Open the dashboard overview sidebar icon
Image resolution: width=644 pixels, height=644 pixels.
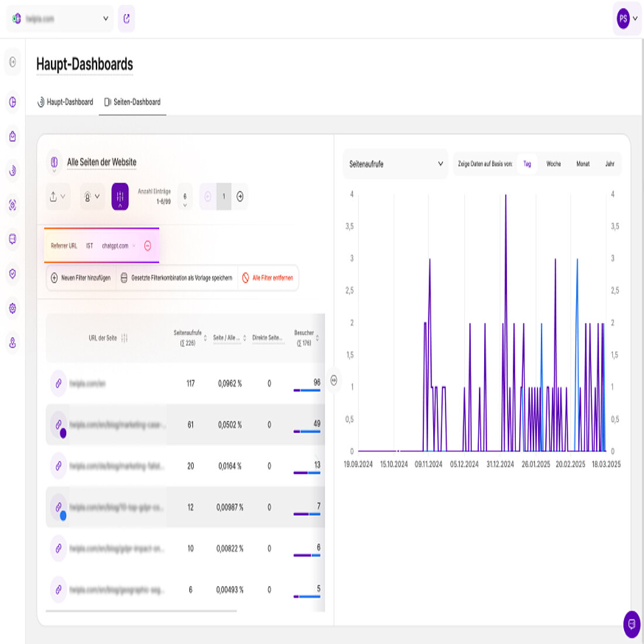(12, 101)
